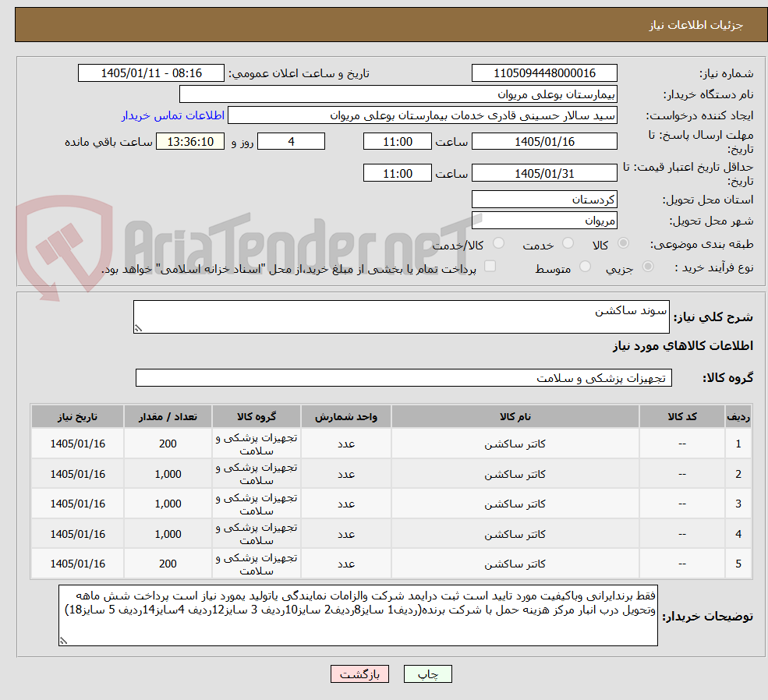The image size is (768, 700).
Task: Click the جزئیات اطلاعات نیاز page title
Action: pos(696,25)
